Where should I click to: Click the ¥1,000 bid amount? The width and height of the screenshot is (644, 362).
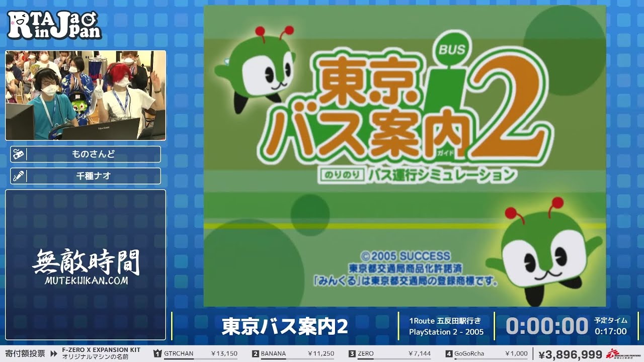517,353
